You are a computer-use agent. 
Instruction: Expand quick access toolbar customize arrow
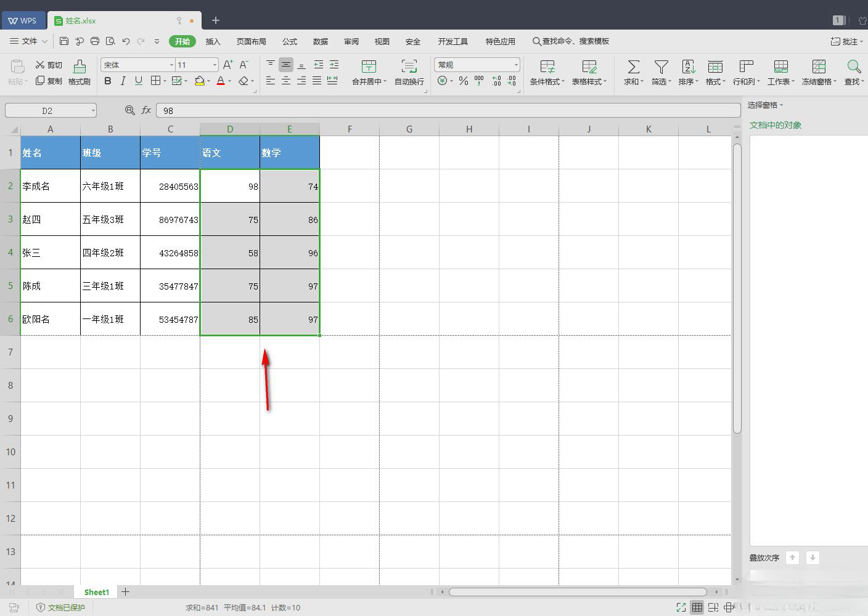157,41
